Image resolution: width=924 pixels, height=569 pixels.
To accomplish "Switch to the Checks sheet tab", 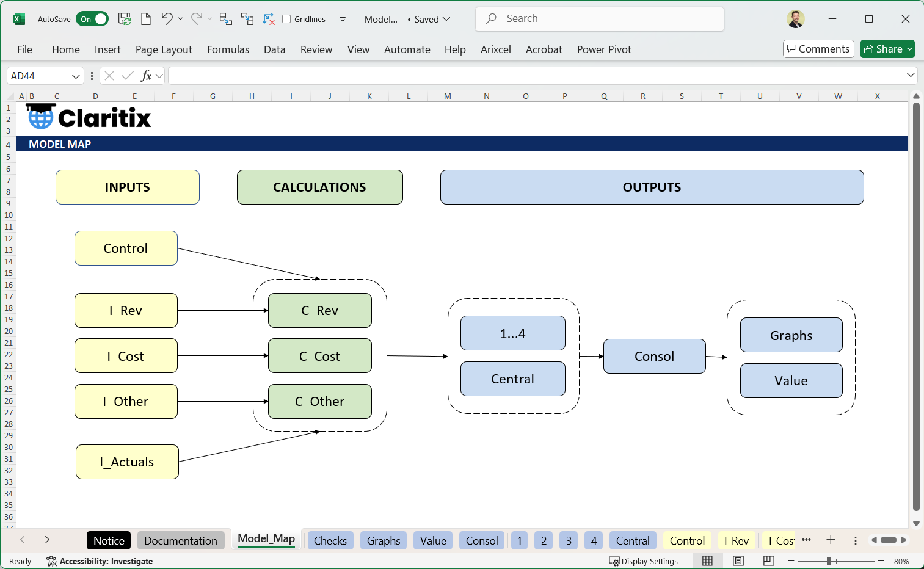I will pos(330,540).
